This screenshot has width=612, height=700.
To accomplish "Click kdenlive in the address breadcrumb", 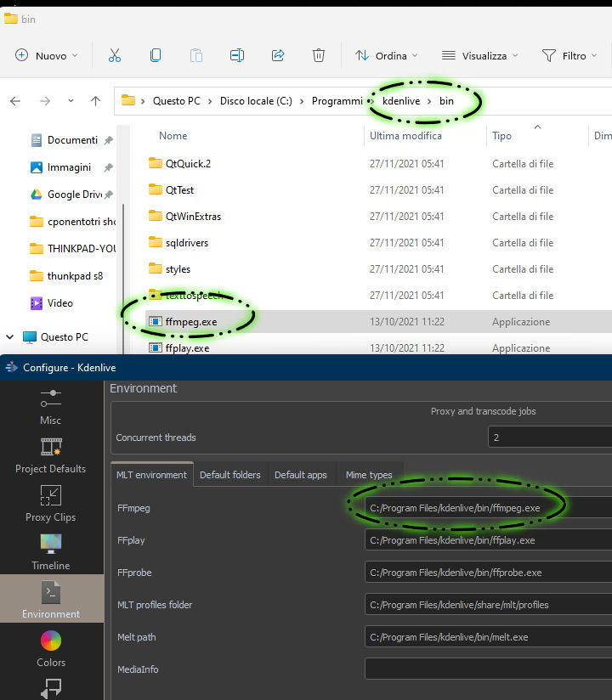I will 401,101.
